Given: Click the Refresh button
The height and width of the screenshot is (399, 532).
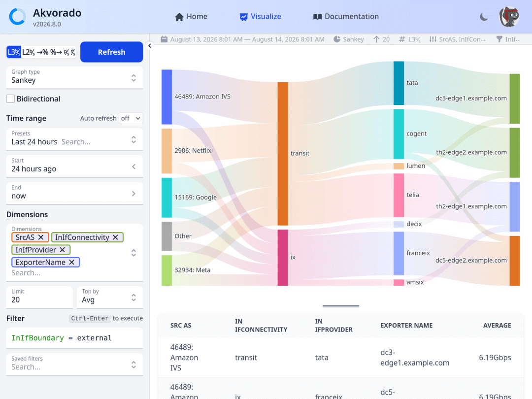Looking at the screenshot, I should [112, 52].
